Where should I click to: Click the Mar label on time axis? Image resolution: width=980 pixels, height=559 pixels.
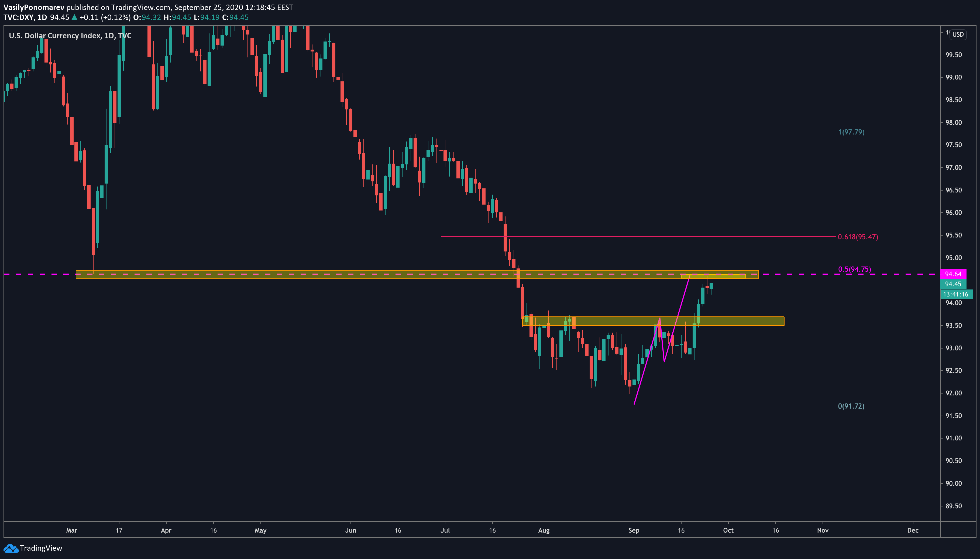[x=71, y=530]
